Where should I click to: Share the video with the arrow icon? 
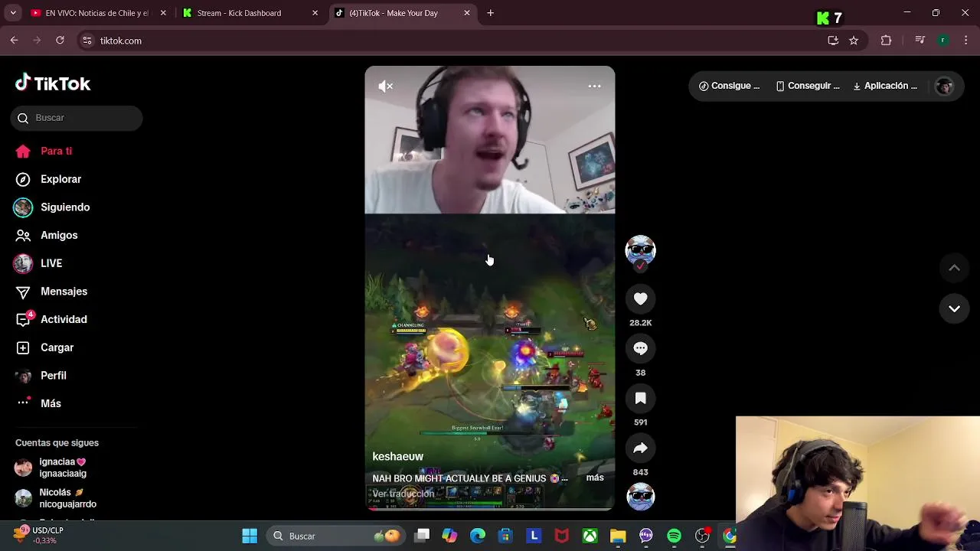pos(641,448)
